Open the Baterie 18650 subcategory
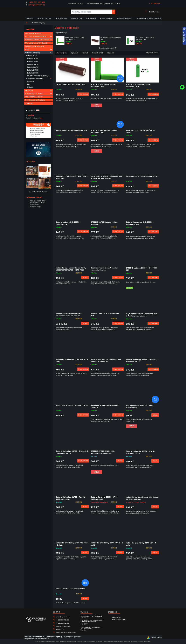 point(33,64)
